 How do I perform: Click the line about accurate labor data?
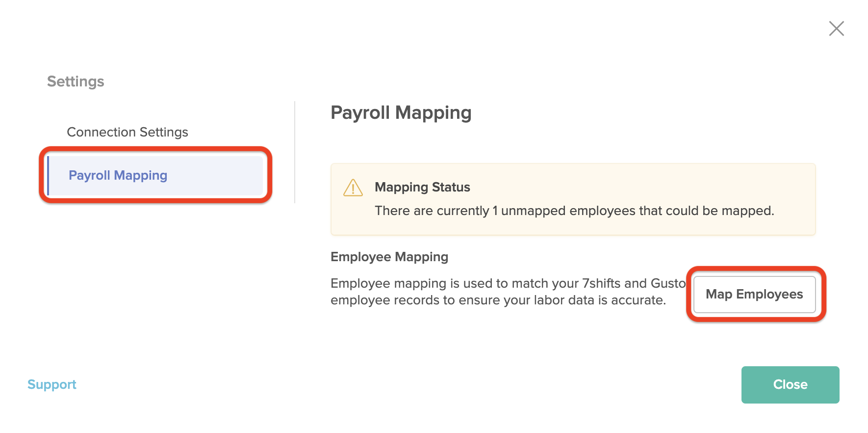point(498,300)
